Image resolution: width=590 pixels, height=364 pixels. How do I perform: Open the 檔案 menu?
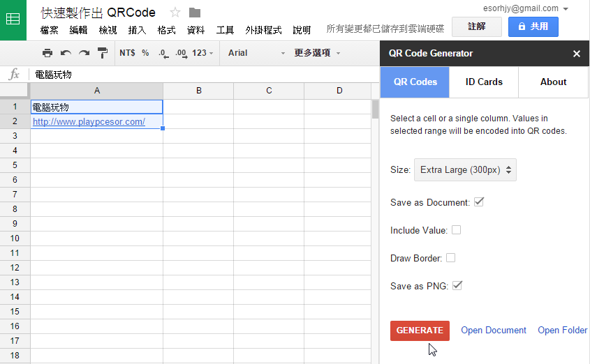(50, 30)
